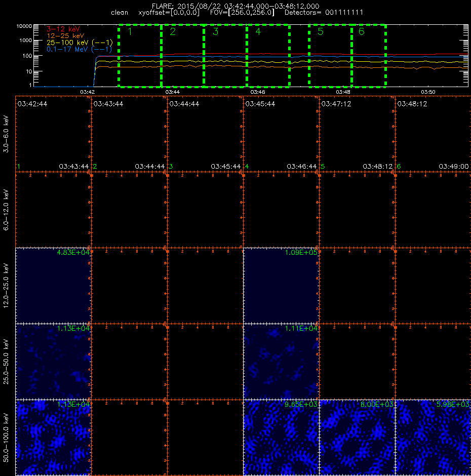Click the orange '12-25 keV' legend entry
Screen dimensions: 471x476
(65, 36)
